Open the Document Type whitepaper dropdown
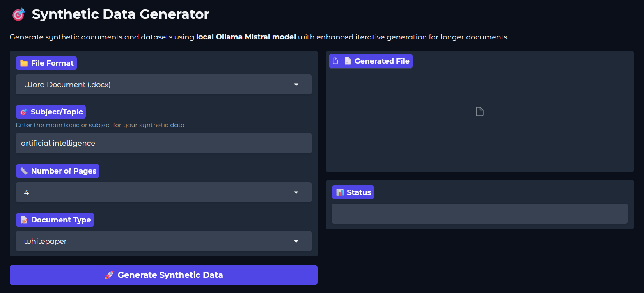Screen dimensions: 644x293 pos(164,241)
